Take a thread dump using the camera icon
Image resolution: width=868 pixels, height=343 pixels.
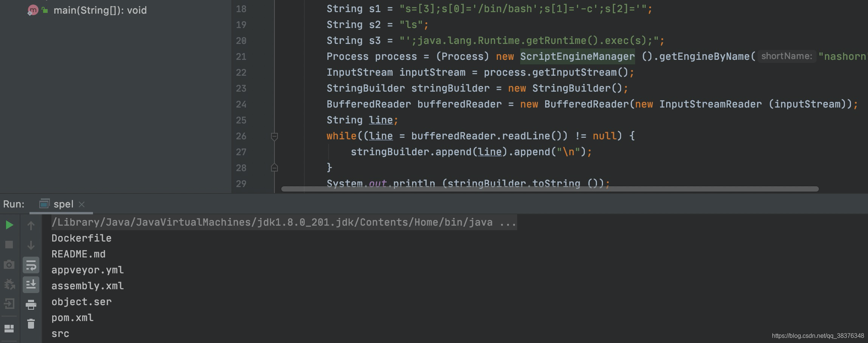point(9,265)
